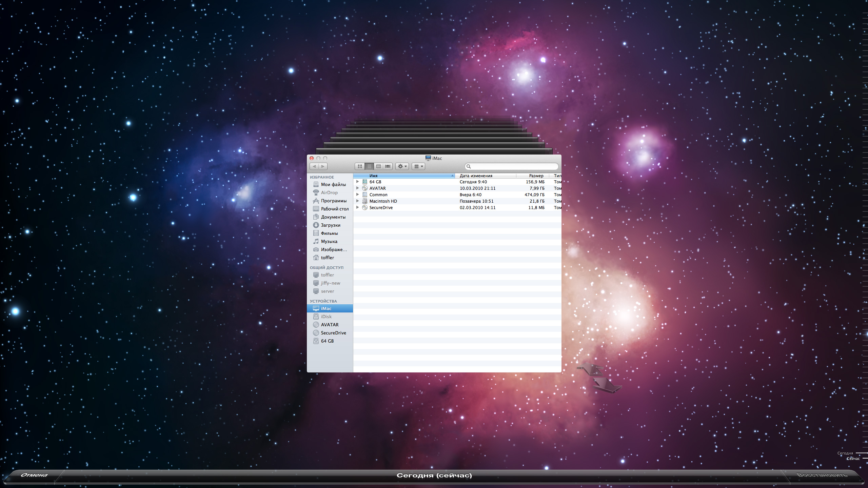Open Загрузки in the sidebar
868x488 pixels.
pyautogui.click(x=330, y=225)
